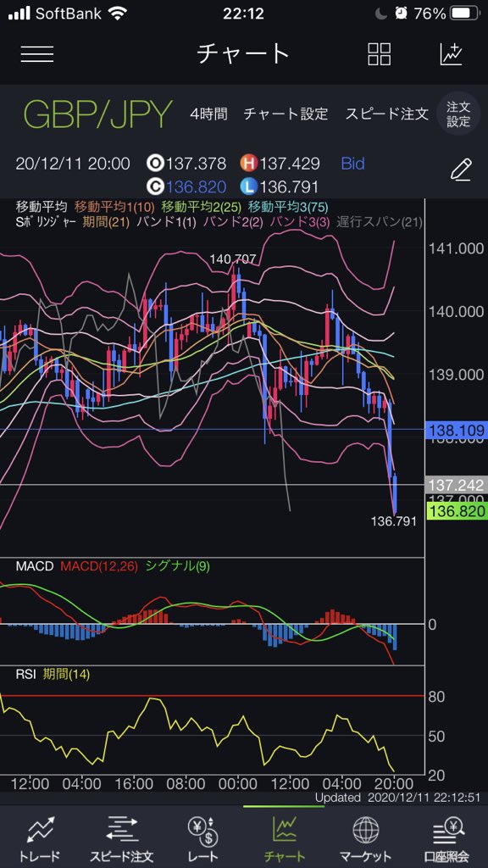This screenshot has width=488, height=868.
Task: Toggle the Bid price type
Action: tap(353, 164)
